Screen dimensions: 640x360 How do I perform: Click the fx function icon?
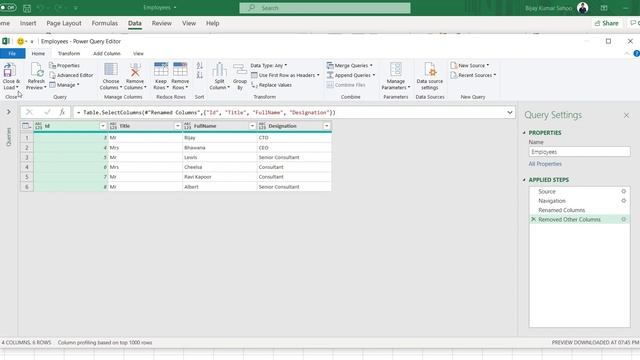point(62,112)
